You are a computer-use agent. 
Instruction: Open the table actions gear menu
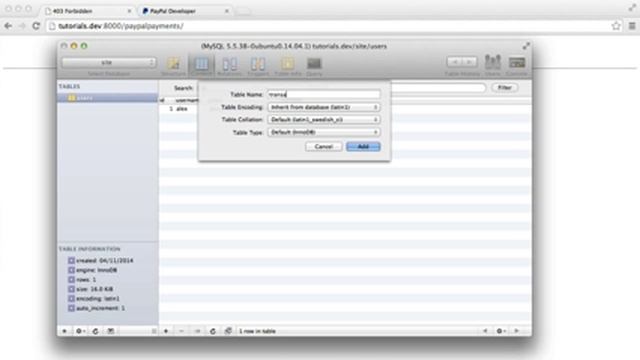point(80,331)
